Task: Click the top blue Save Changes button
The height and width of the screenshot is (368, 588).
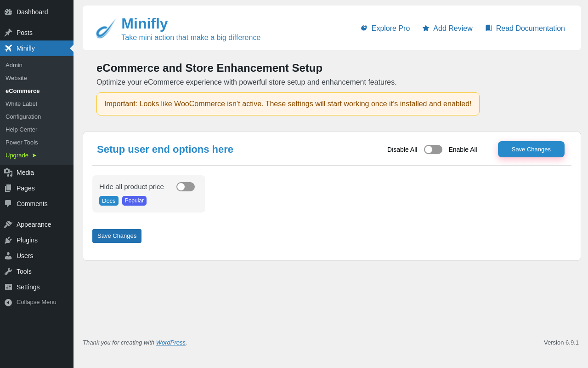Action: pyautogui.click(x=531, y=149)
